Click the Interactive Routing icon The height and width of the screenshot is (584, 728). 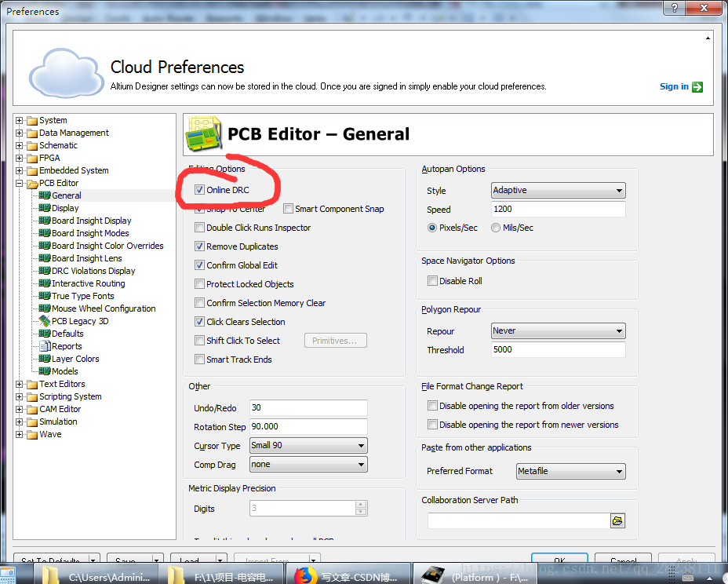click(x=45, y=283)
